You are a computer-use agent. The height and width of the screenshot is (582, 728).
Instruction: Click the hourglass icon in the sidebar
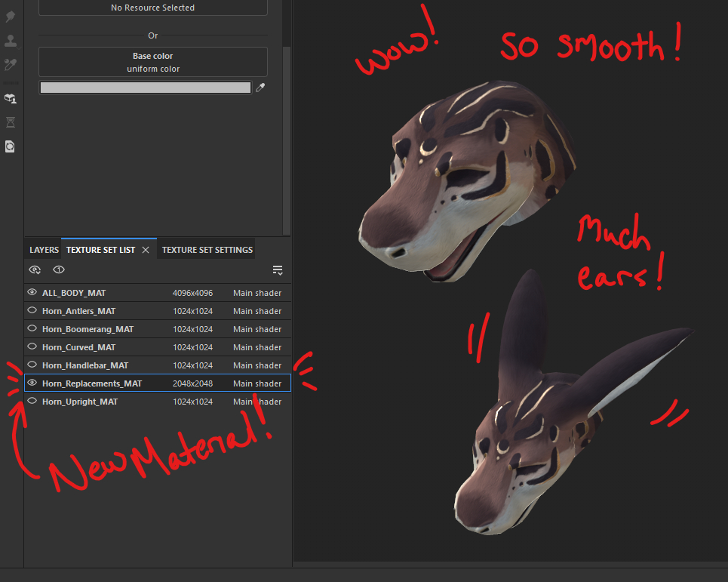(11, 122)
